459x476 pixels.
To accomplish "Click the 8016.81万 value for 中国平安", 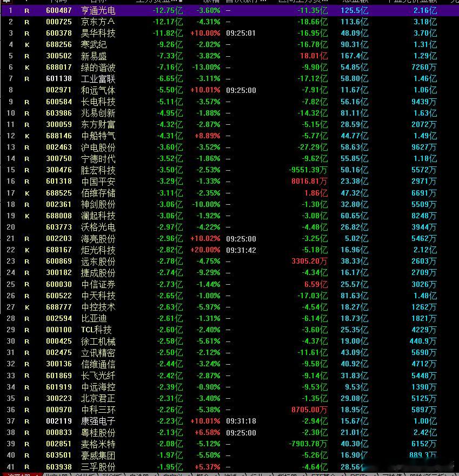I will tap(309, 181).
